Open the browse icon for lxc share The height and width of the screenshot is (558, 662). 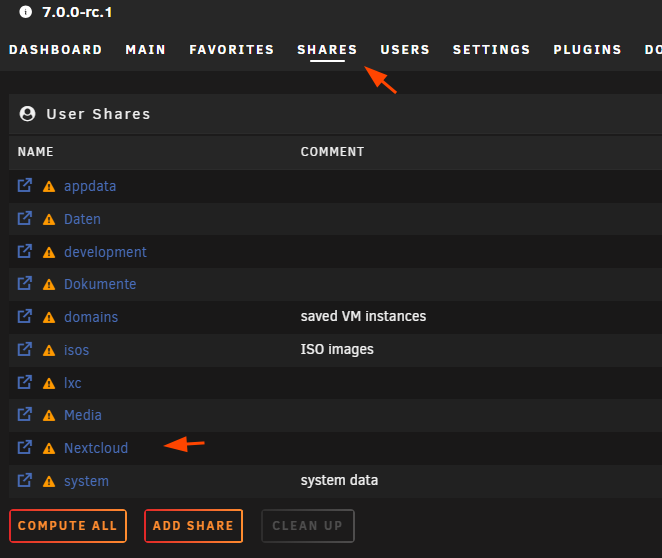[24, 382]
